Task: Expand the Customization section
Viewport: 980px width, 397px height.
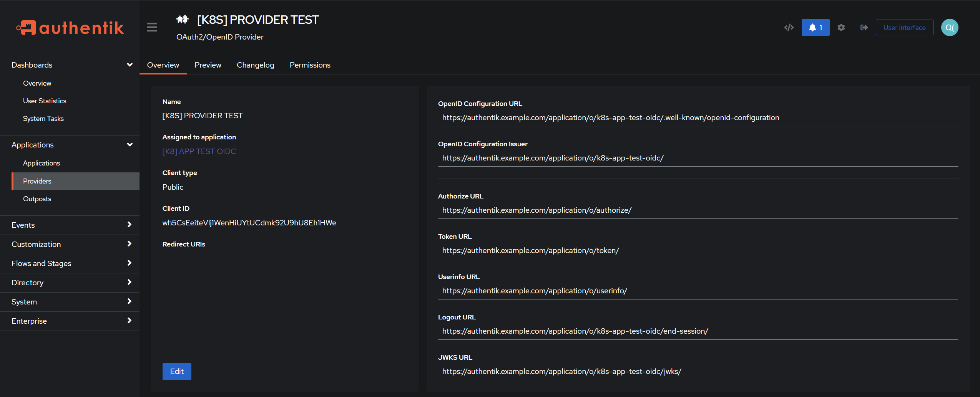Action: click(70, 244)
